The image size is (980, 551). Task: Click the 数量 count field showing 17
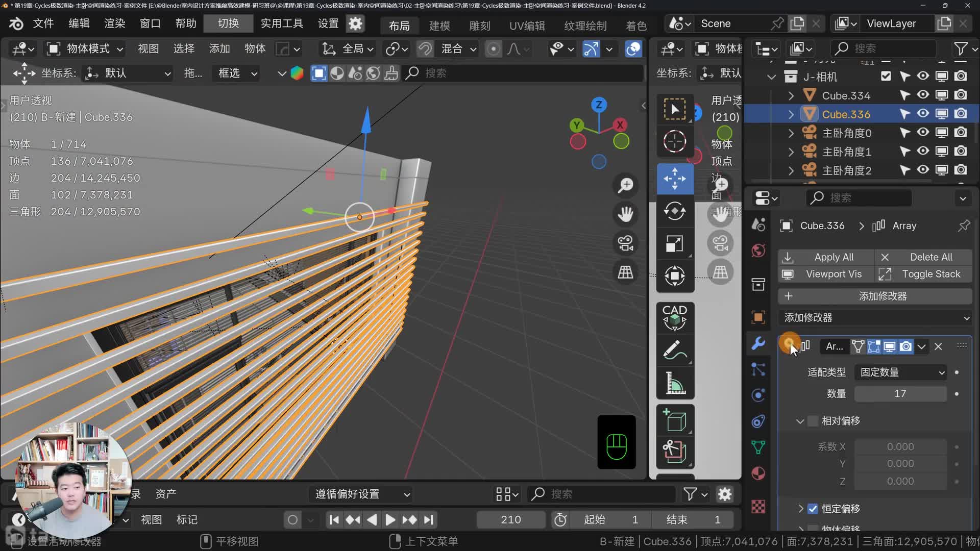click(x=900, y=394)
